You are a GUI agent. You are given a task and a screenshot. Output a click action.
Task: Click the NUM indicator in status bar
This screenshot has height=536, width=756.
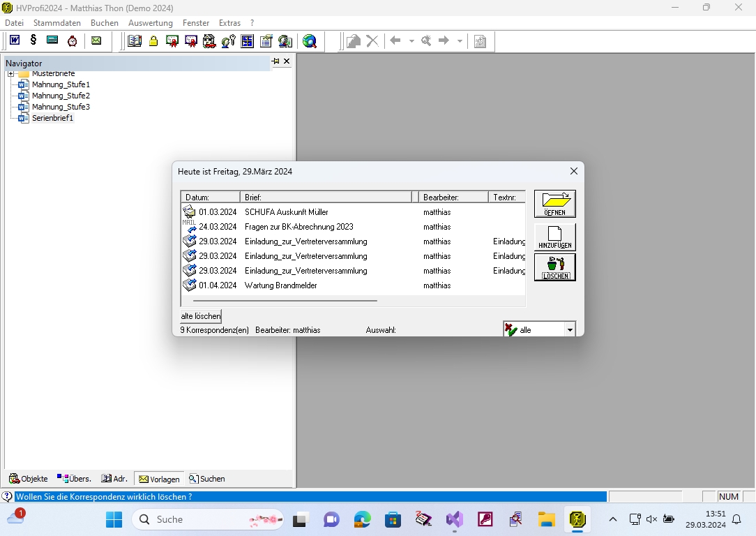coord(729,496)
